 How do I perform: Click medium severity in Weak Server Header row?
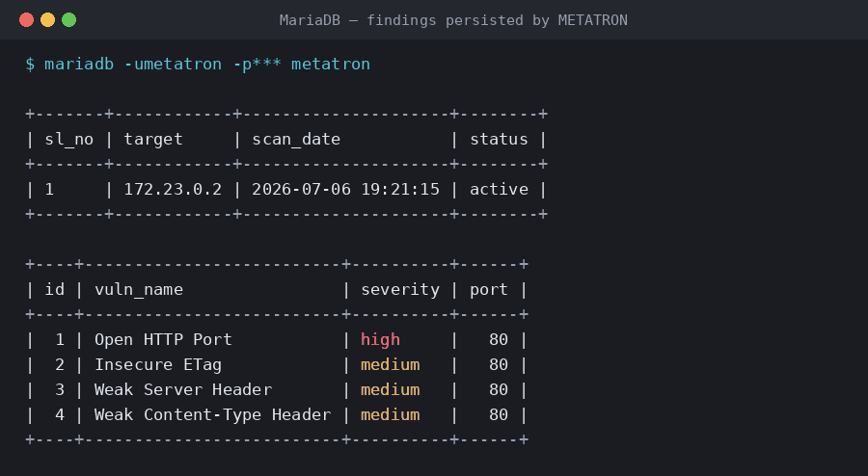tap(391, 389)
